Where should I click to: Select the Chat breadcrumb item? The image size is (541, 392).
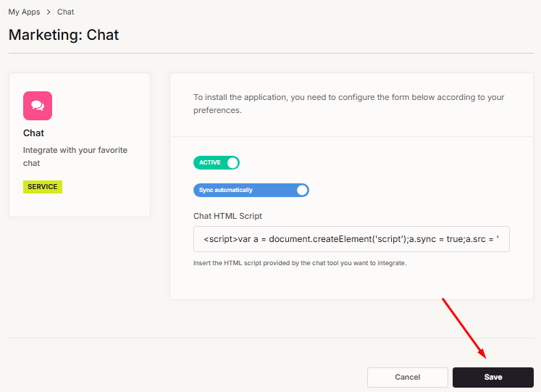click(x=66, y=12)
